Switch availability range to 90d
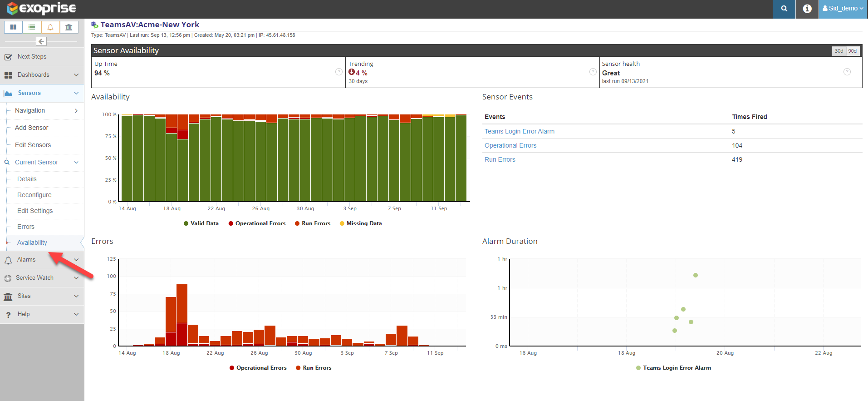 point(853,51)
